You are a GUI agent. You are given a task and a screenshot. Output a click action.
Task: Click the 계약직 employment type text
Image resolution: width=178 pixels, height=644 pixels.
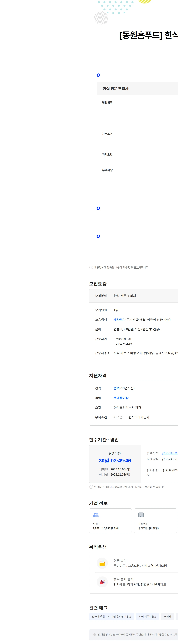pyautogui.click(x=118, y=319)
